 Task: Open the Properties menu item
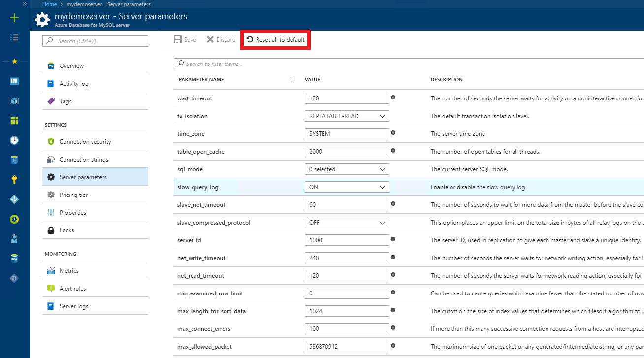[95, 212]
